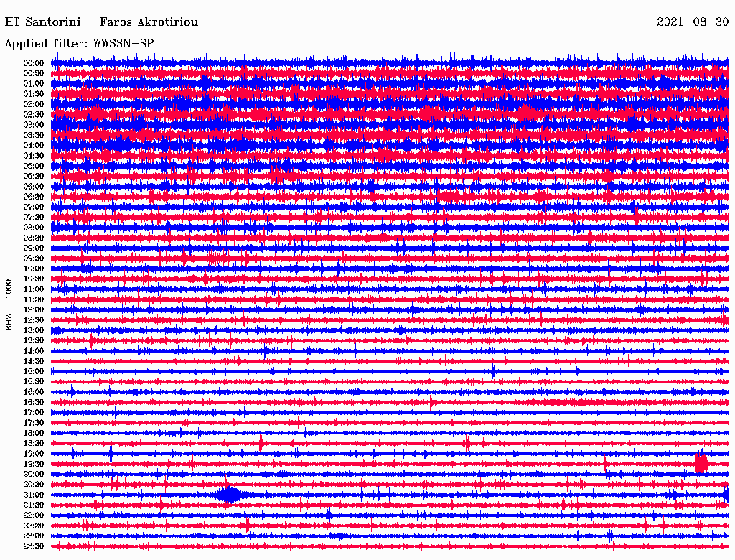Select the 21:00 time label
Viewport: 735px width, 560px height.
(x=34, y=495)
